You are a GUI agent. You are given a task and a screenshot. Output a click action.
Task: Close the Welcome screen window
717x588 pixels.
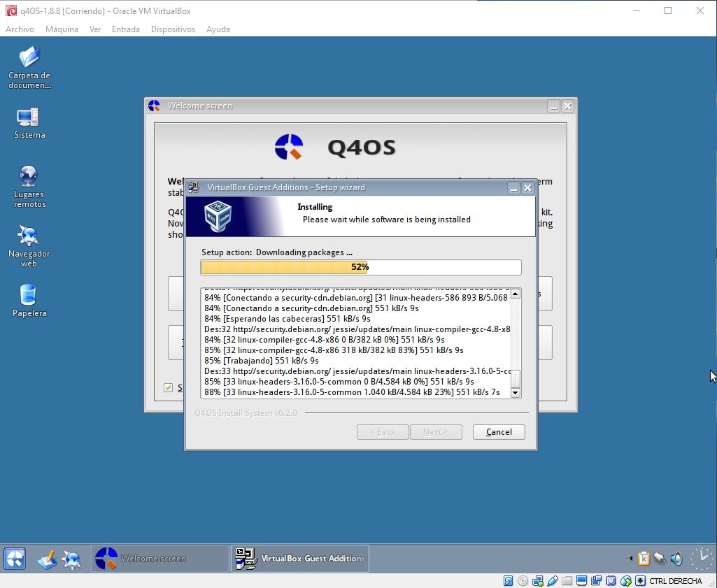coord(567,106)
